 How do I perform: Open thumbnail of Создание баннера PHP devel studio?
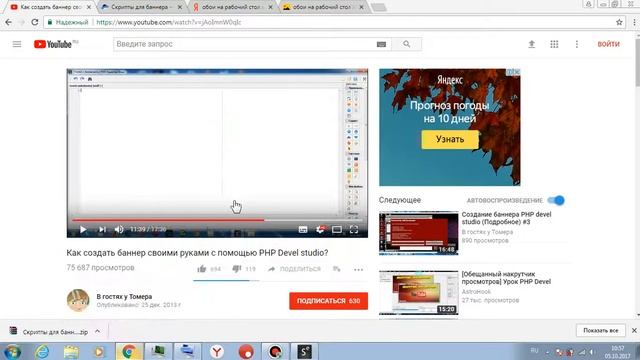tap(418, 233)
